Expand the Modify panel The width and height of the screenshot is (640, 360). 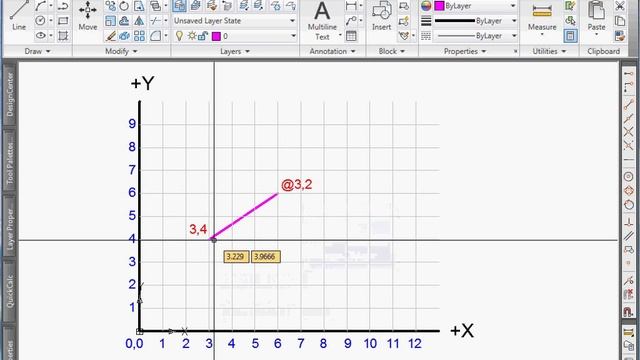[x=121, y=51]
